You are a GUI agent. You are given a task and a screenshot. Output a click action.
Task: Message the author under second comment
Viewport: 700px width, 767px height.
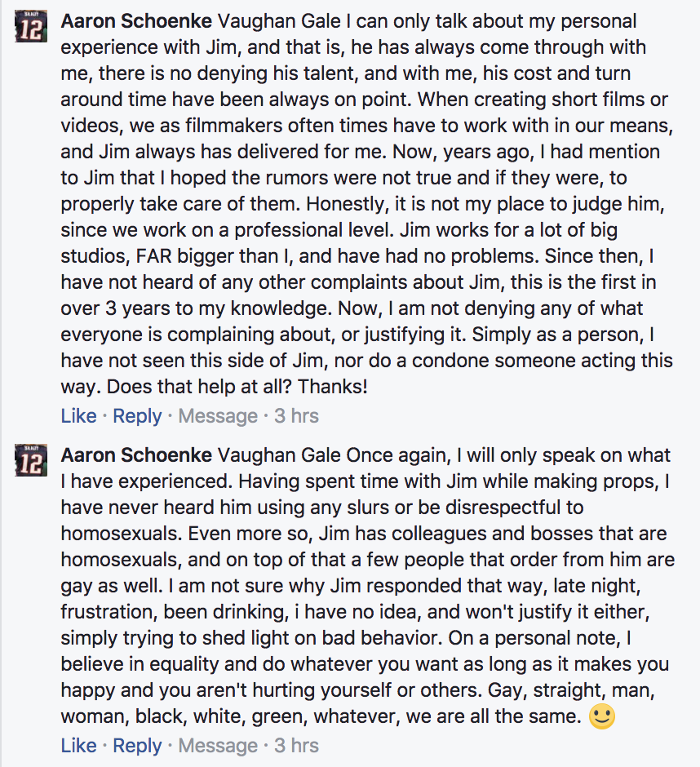point(218,746)
